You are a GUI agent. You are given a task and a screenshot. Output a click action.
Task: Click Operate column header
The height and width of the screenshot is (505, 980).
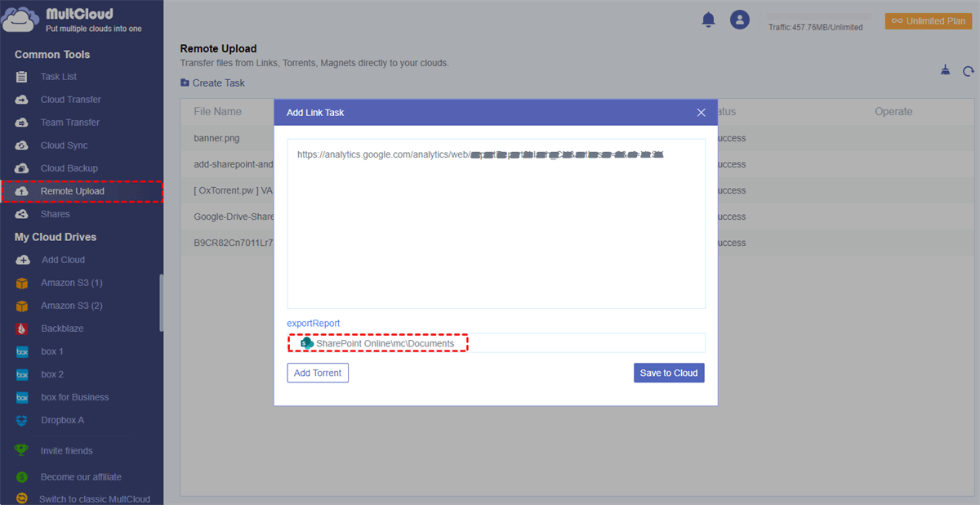[893, 111]
